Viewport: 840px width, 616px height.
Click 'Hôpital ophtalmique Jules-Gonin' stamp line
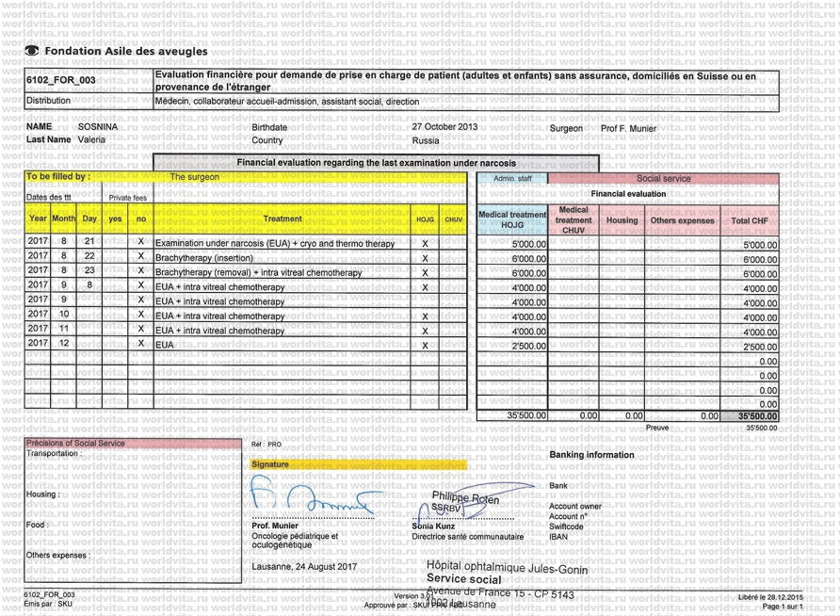click(x=507, y=567)
